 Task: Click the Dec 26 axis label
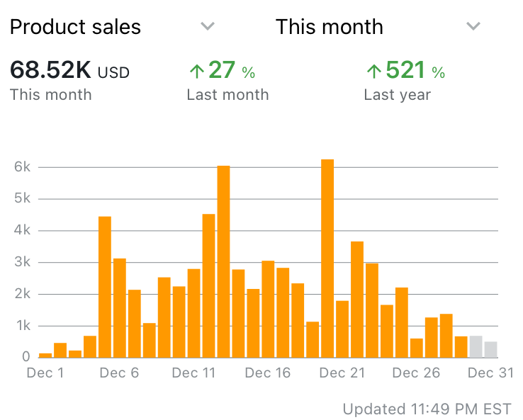pyautogui.click(x=416, y=373)
